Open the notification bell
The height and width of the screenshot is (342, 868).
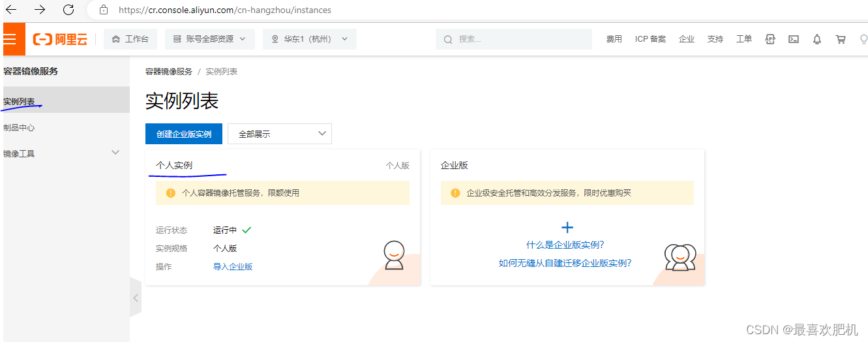(x=817, y=39)
